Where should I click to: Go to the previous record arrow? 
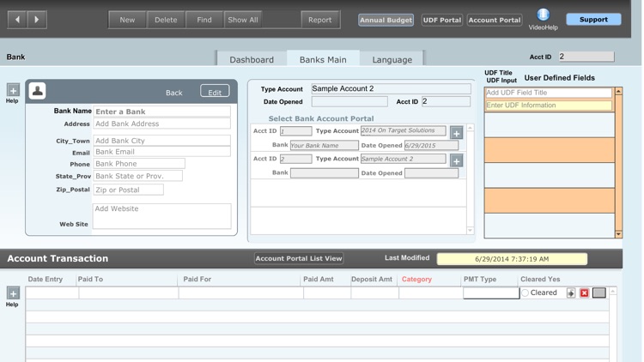coord(16,19)
